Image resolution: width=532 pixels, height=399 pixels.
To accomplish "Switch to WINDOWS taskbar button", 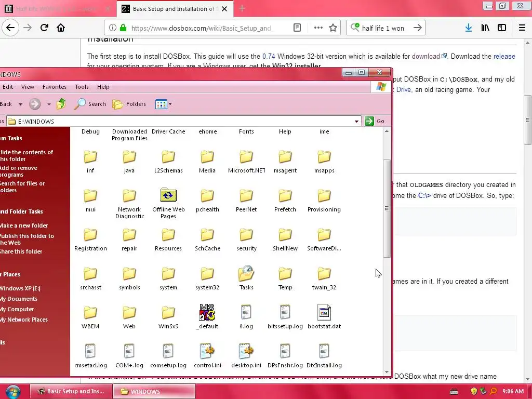I will coord(154,391).
